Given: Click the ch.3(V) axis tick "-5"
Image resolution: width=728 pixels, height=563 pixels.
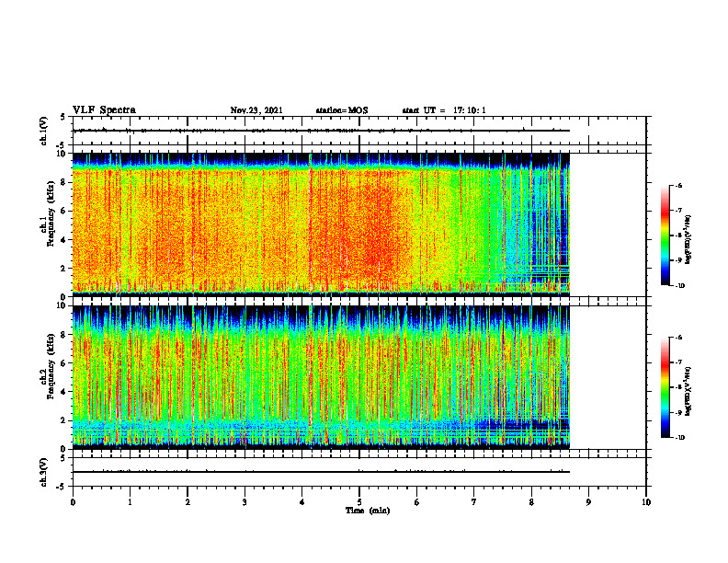Looking at the screenshot, I should [x=61, y=487].
